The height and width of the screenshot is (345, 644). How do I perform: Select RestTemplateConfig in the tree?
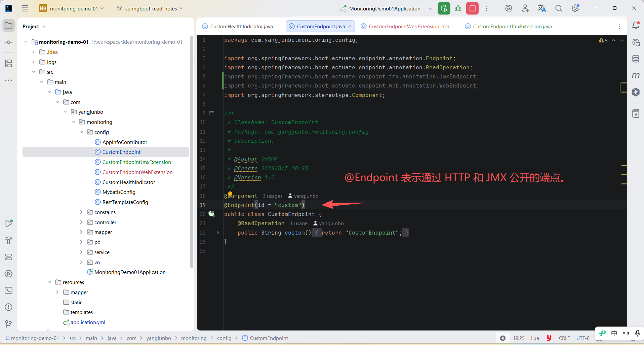(x=125, y=202)
